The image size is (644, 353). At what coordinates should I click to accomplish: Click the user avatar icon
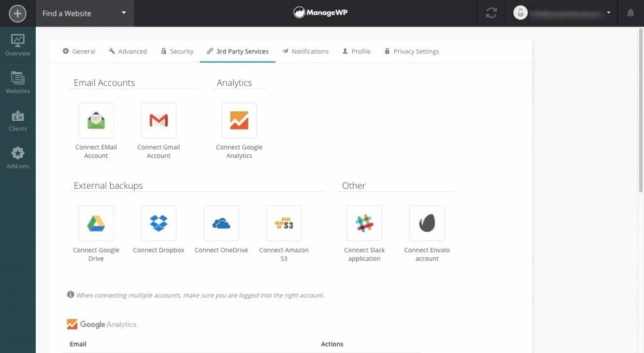pyautogui.click(x=520, y=13)
